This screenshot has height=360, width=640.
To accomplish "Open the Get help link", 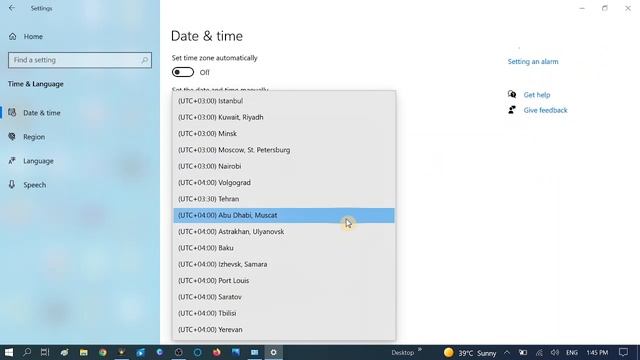I will coord(537,95).
